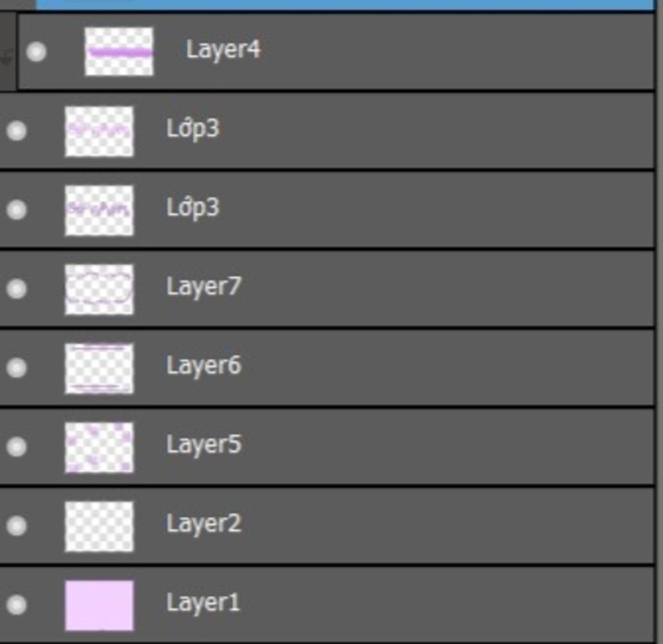663x644 pixels.
Task: Hide Layer4 using its visibility dot
Action: (36, 52)
